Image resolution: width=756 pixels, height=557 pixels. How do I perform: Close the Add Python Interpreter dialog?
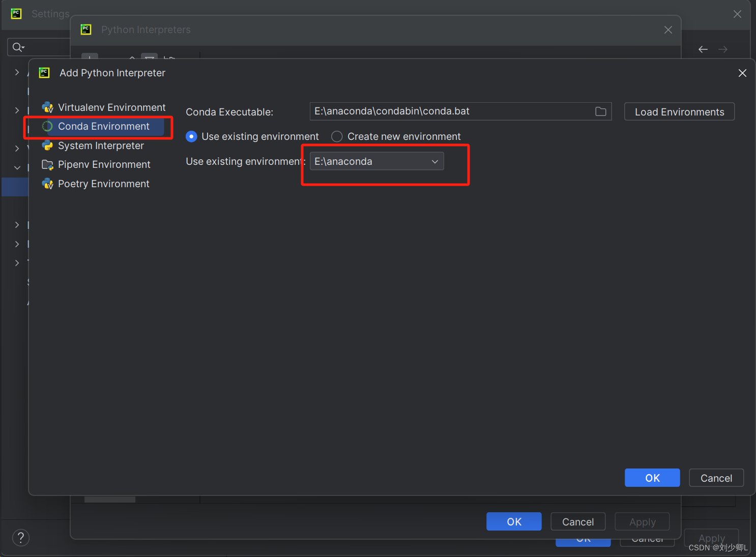point(742,73)
